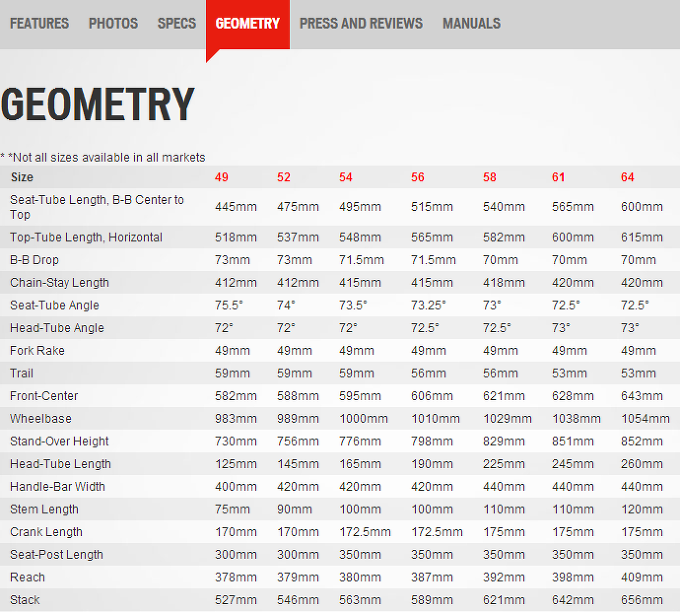Open the Features tab

(x=39, y=23)
